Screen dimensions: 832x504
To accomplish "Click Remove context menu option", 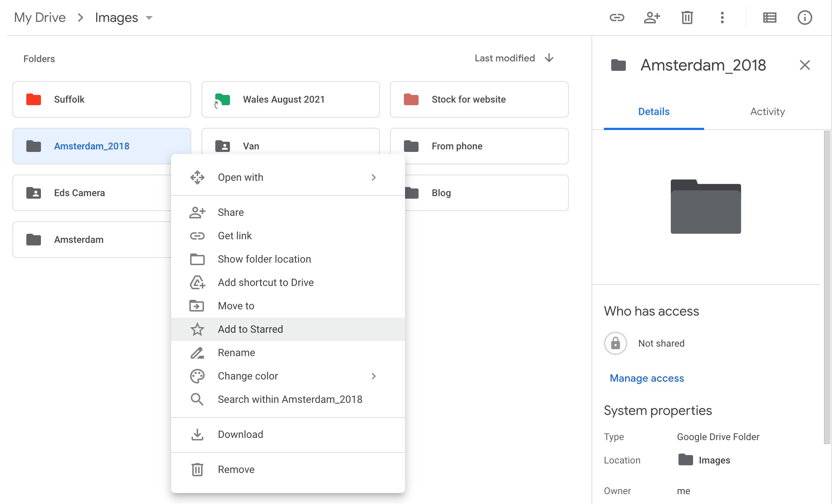I will pos(235,469).
